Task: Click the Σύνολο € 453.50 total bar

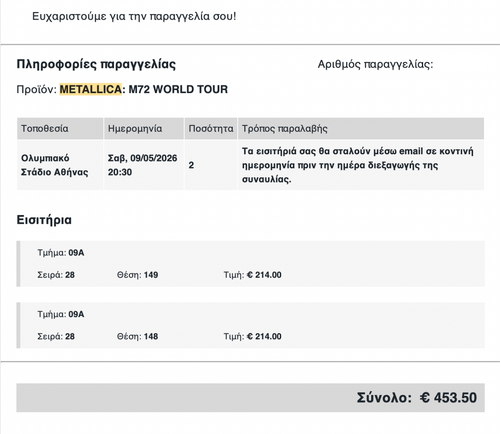Action: 250,398
